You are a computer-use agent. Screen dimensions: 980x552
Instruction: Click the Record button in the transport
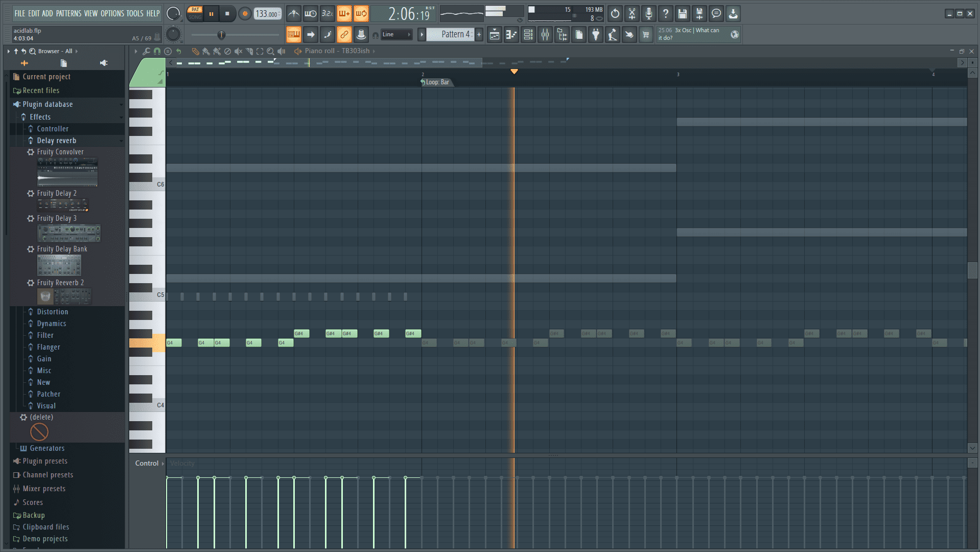pos(244,14)
